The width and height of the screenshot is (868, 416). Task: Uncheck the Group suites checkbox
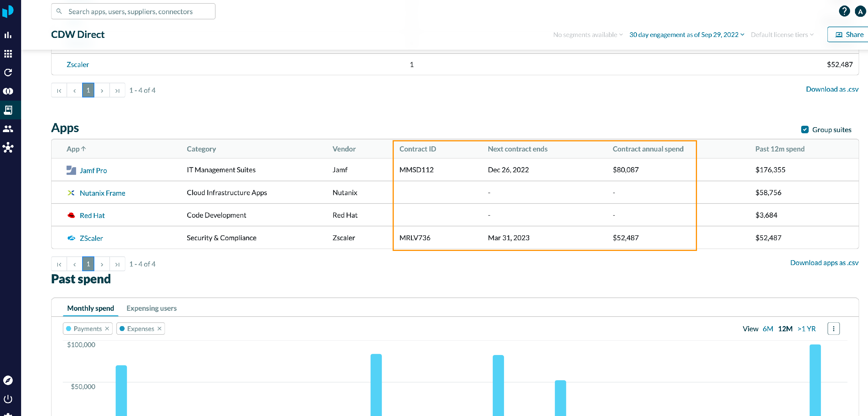click(x=805, y=130)
